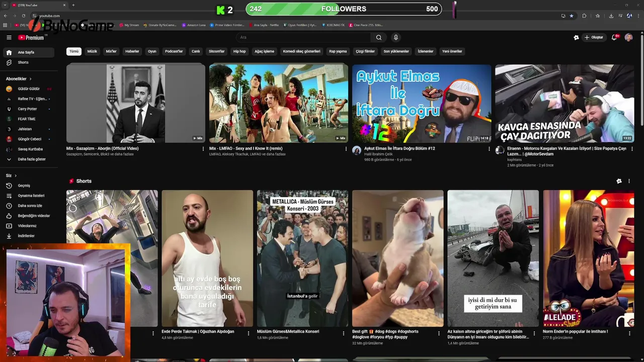The height and width of the screenshot is (362, 644).
Task: Select the Haberler filter chip
Action: pos(132,51)
